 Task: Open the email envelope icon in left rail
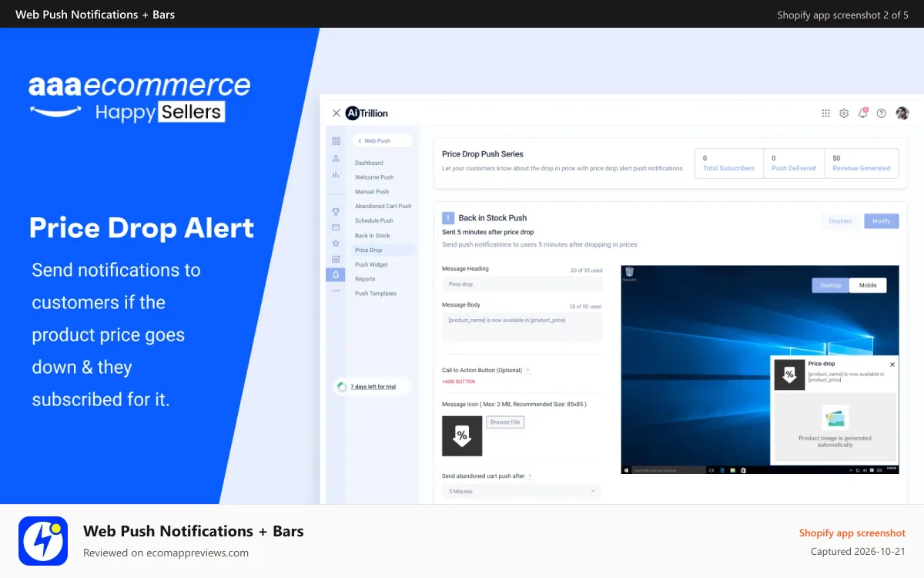336,227
